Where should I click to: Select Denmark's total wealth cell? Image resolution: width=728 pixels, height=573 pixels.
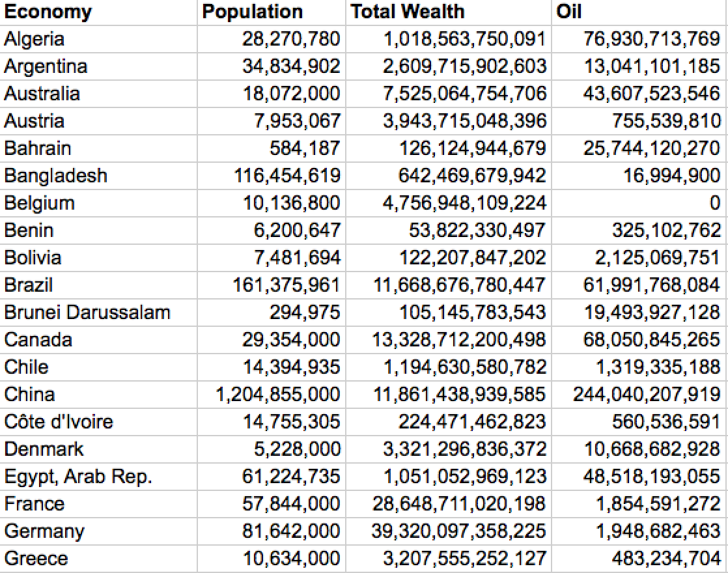click(x=464, y=449)
